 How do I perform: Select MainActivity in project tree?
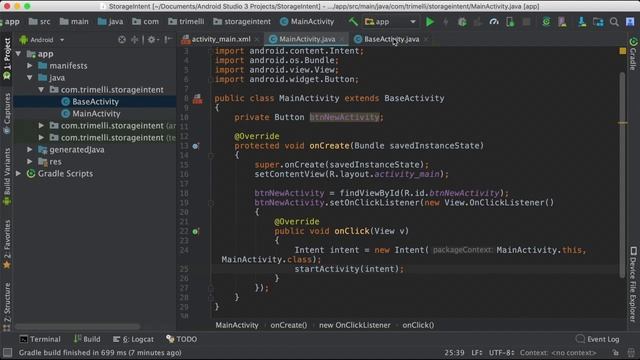coord(95,114)
